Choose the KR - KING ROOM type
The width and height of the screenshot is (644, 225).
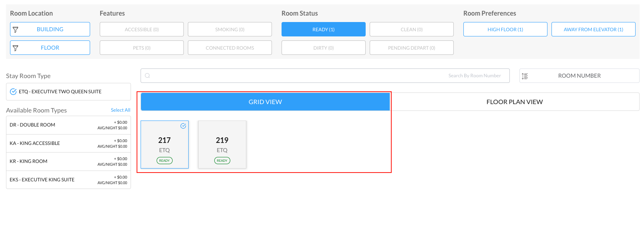point(68,161)
